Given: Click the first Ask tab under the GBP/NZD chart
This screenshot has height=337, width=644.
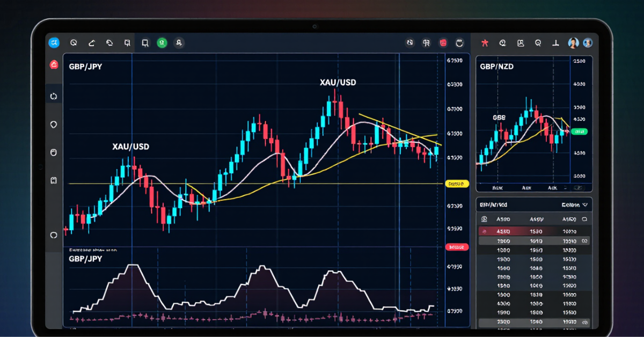Looking at the screenshot, I should pyautogui.click(x=497, y=187).
